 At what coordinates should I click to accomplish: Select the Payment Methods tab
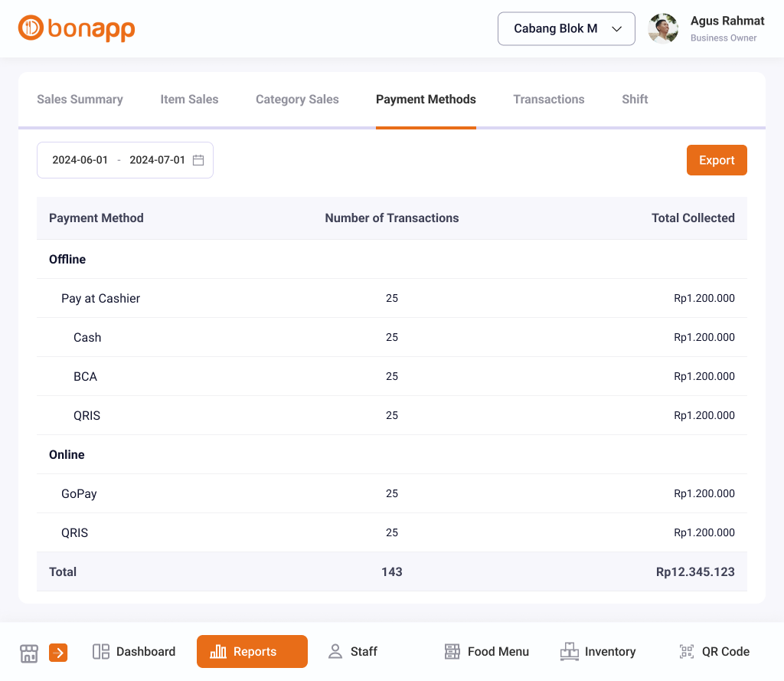426,99
